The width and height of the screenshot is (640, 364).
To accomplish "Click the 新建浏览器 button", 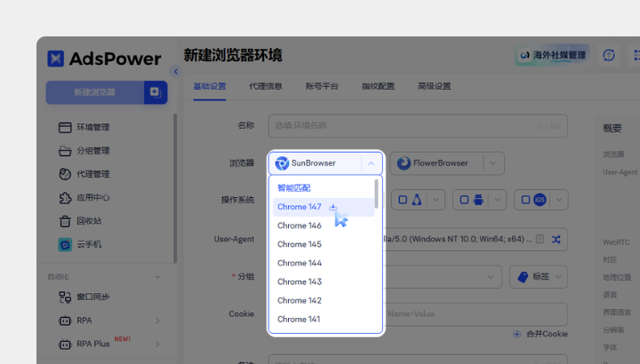I will point(95,92).
